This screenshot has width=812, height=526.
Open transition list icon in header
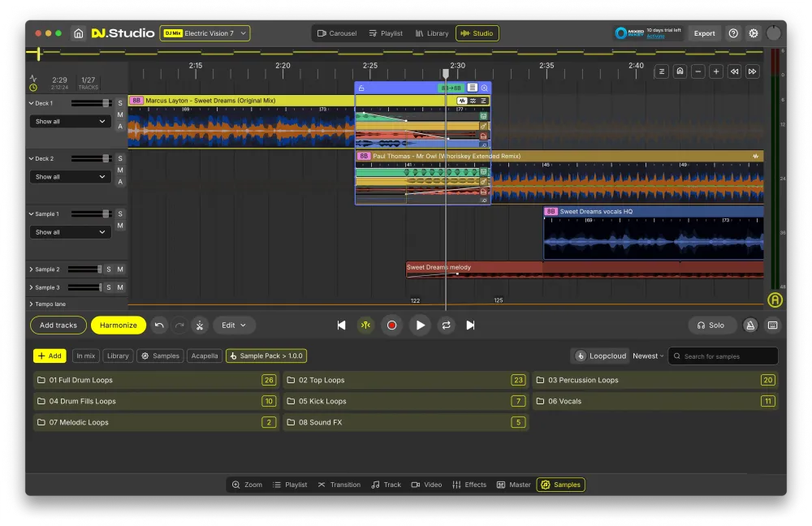tap(473, 88)
